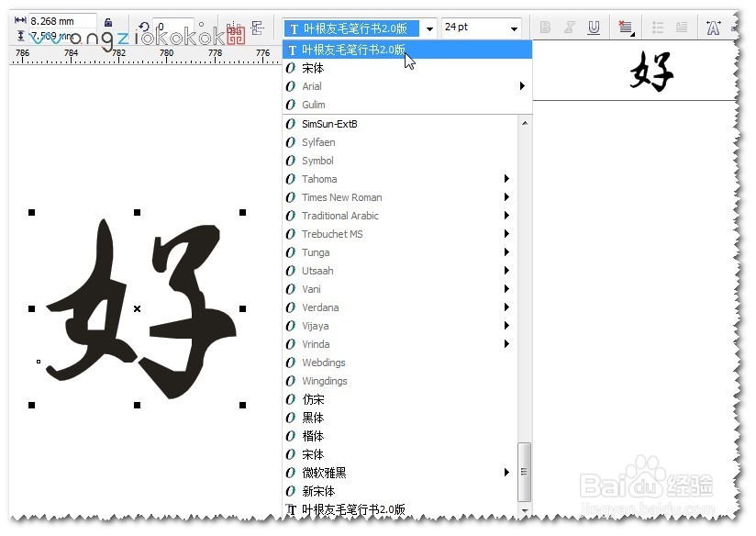756x536 pixels.
Task: Select 黑体 from the font list
Action: [314, 418]
